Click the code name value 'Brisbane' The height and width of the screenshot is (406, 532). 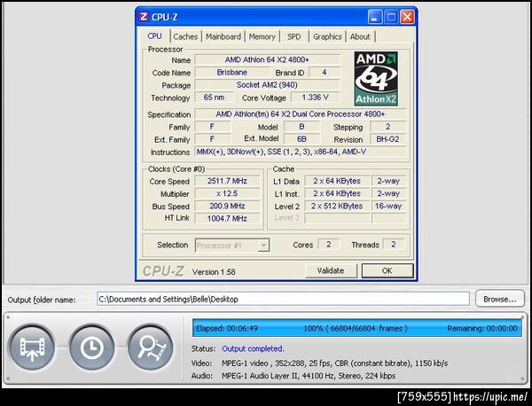pyautogui.click(x=232, y=72)
